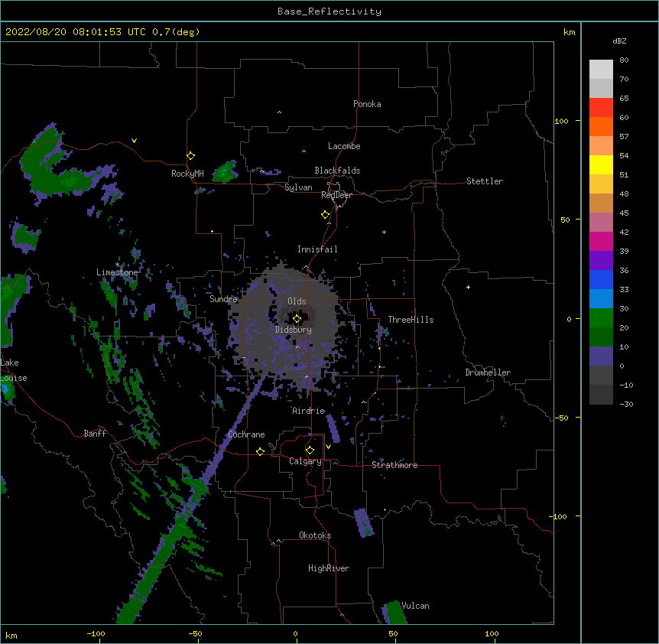Click the gold 48–51 dBZ legend swatch
This screenshot has width=659, height=644.
click(601, 184)
